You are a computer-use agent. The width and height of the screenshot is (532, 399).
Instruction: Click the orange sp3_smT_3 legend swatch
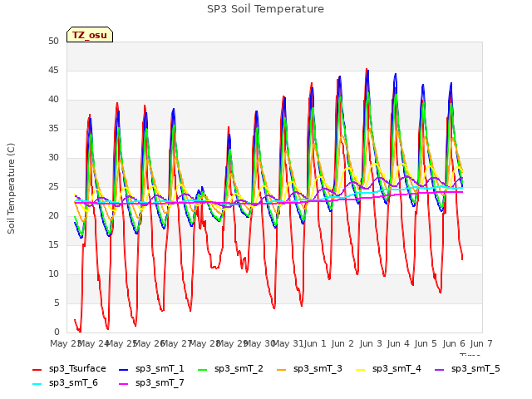282,369
